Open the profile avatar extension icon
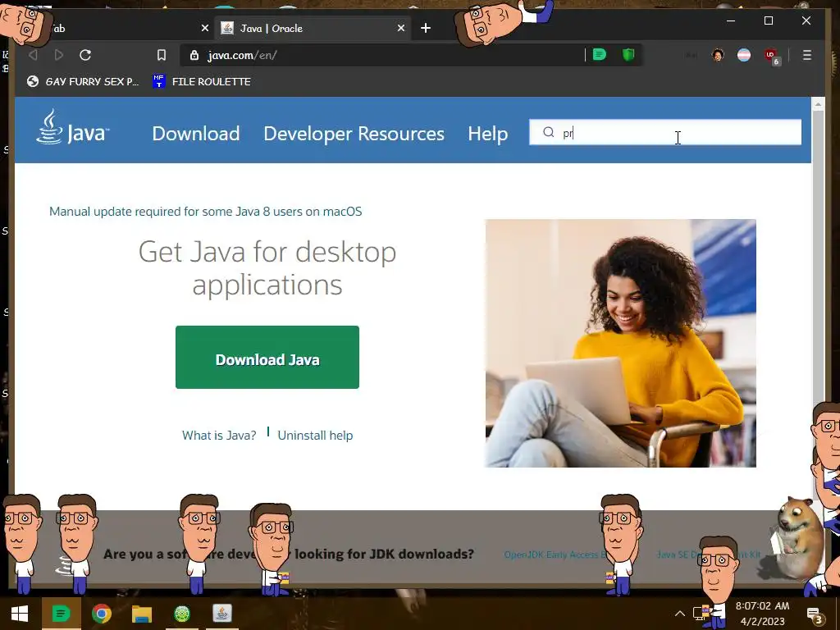Screen dimensions: 840x630 [x=718, y=55]
